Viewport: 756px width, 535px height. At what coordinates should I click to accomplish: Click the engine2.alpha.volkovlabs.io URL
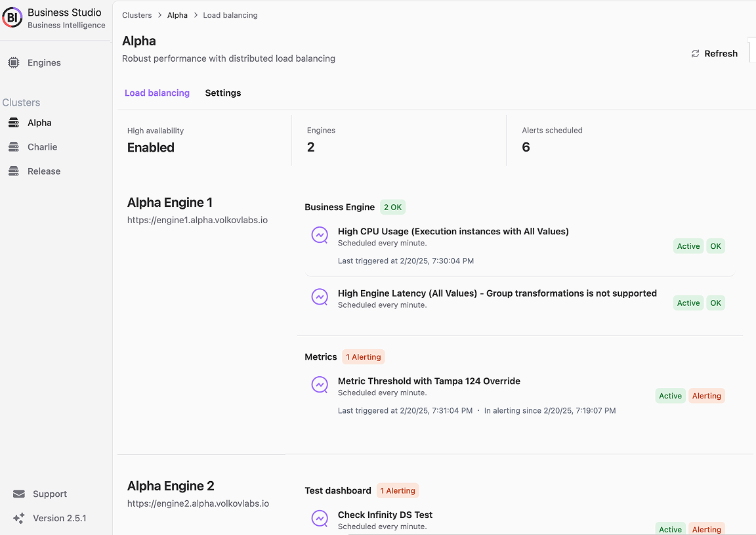198,503
